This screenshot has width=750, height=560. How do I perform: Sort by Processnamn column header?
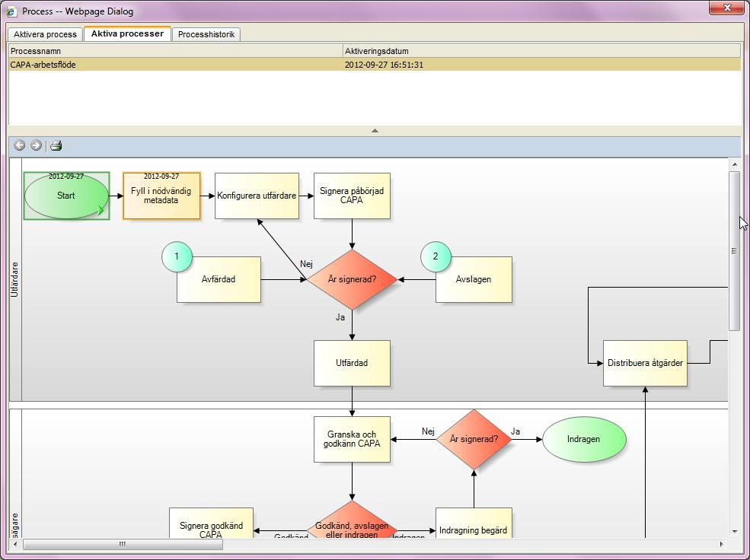click(x=176, y=51)
